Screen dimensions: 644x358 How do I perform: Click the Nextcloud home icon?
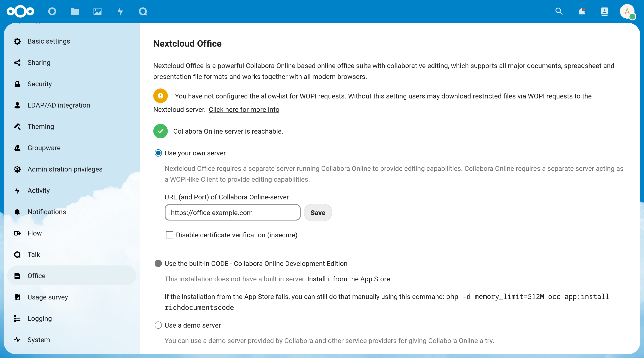click(x=21, y=12)
